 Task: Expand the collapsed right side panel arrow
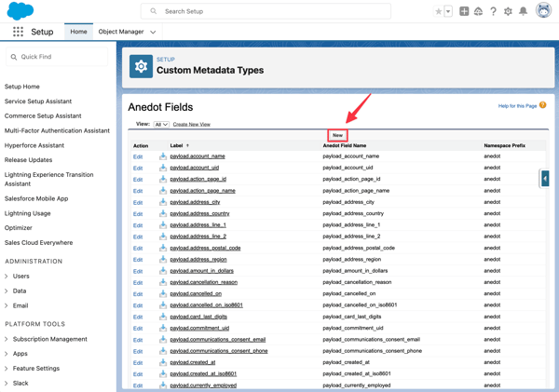pos(545,179)
